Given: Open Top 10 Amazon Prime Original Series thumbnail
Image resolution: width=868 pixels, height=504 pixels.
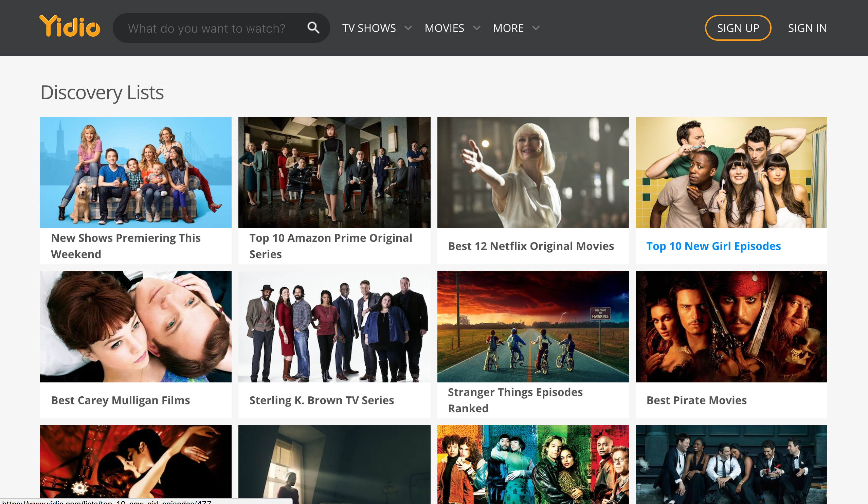Looking at the screenshot, I should coord(334,172).
